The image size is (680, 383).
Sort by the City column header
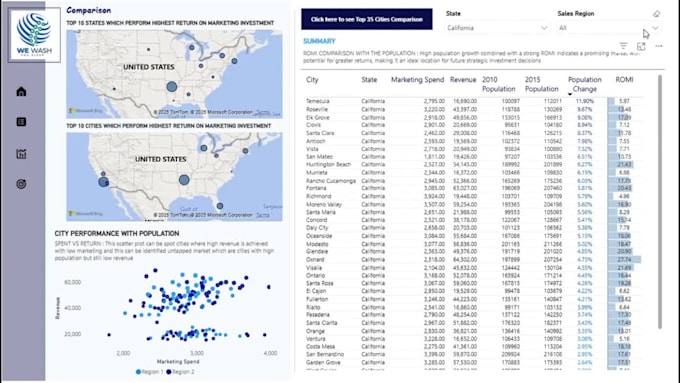(312, 79)
